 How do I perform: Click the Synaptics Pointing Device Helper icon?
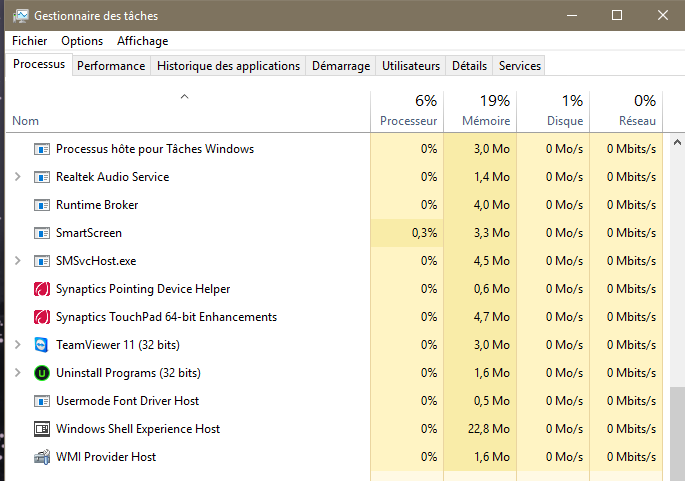pos(42,289)
